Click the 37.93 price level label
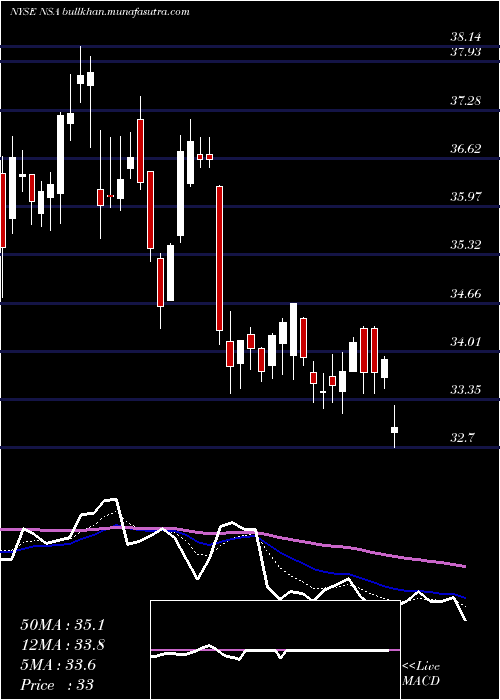Image resolution: width=500 pixels, height=700 pixels. pos(466,52)
